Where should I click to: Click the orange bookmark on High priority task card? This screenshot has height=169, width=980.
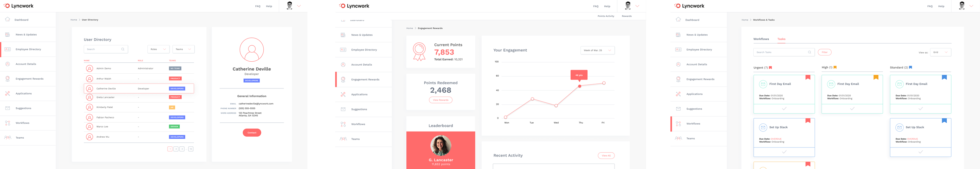pyautogui.click(x=875, y=77)
